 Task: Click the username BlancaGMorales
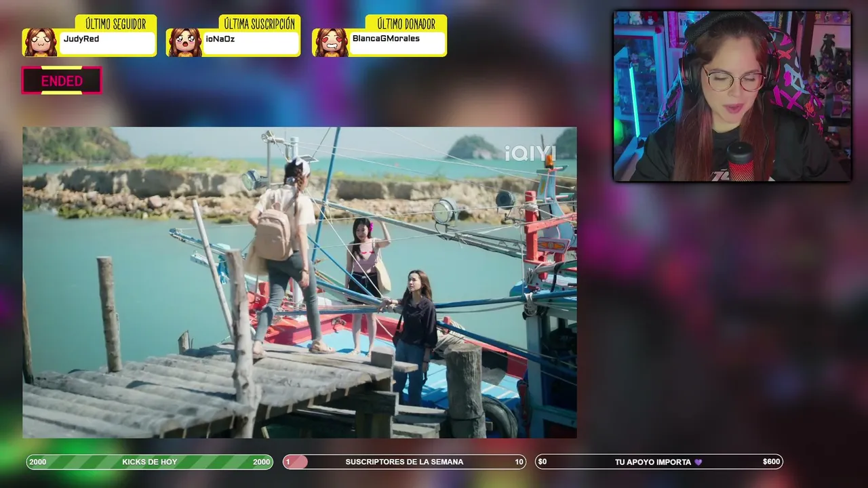tap(386, 39)
